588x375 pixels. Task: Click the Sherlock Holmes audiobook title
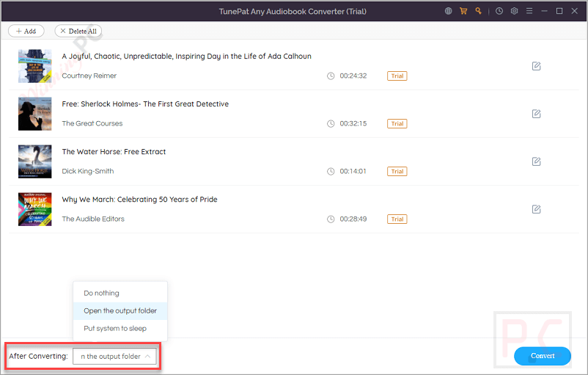145,104
